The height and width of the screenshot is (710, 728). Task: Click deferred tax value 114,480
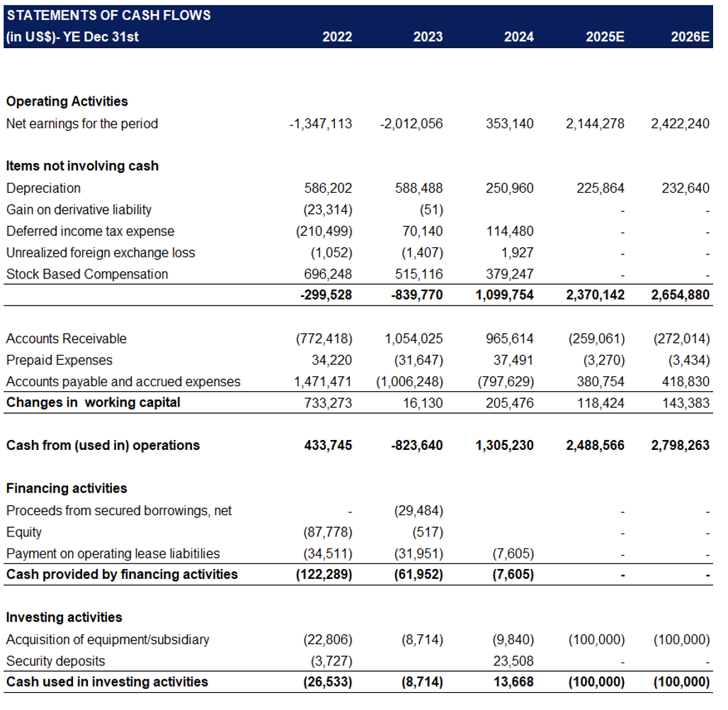[510, 232]
